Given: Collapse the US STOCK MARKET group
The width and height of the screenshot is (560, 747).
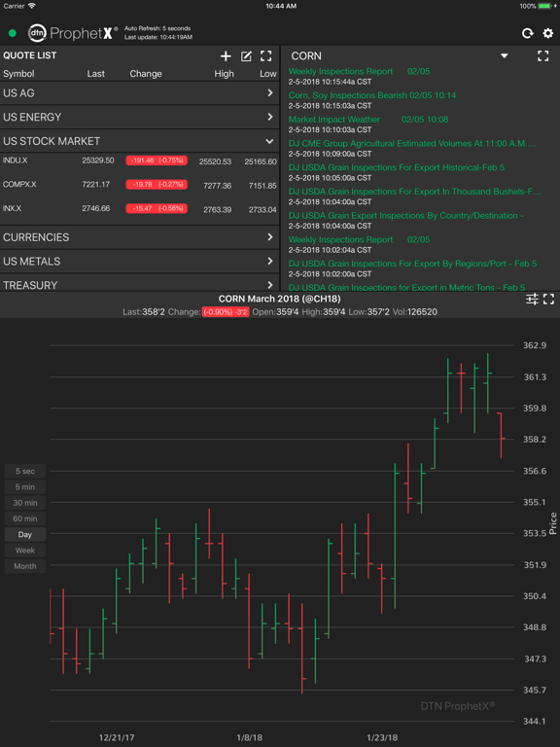Looking at the screenshot, I should coord(140,141).
